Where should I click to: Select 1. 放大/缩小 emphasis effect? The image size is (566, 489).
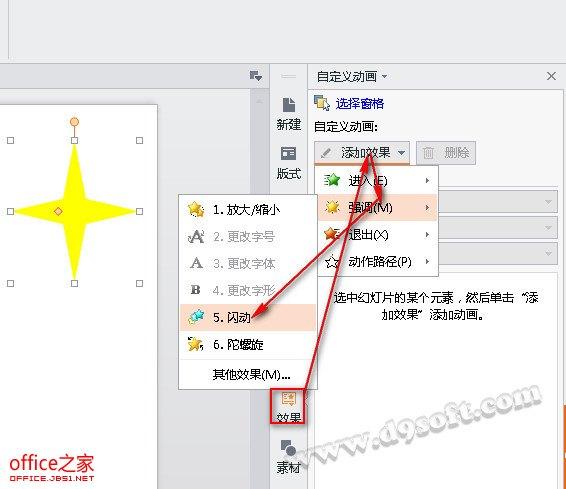(248, 209)
